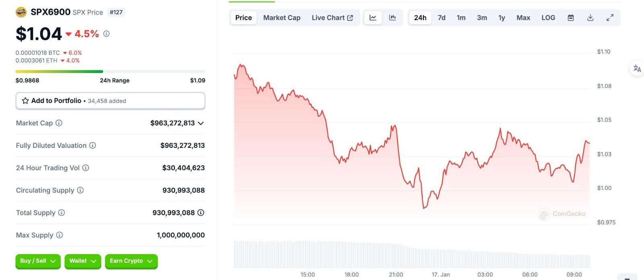Click the info icon beside Market Cap
The height and width of the screenshot is (280, 644).
coord(59,123)
